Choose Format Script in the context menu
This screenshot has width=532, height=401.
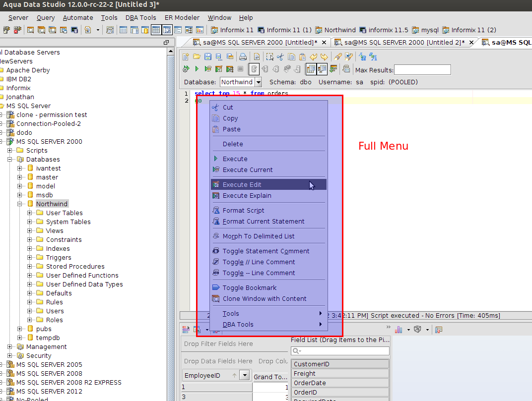(x=268, y=211)
